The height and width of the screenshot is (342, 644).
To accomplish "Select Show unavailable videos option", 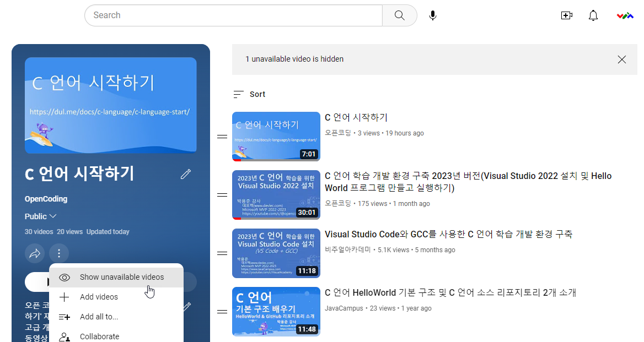I will coord(121,277).
